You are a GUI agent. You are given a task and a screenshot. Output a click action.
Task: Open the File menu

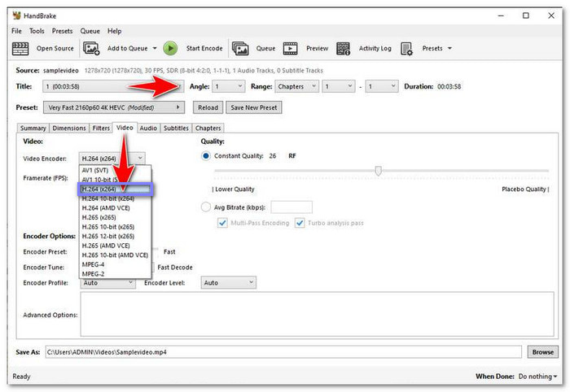[x=16, y=31]
